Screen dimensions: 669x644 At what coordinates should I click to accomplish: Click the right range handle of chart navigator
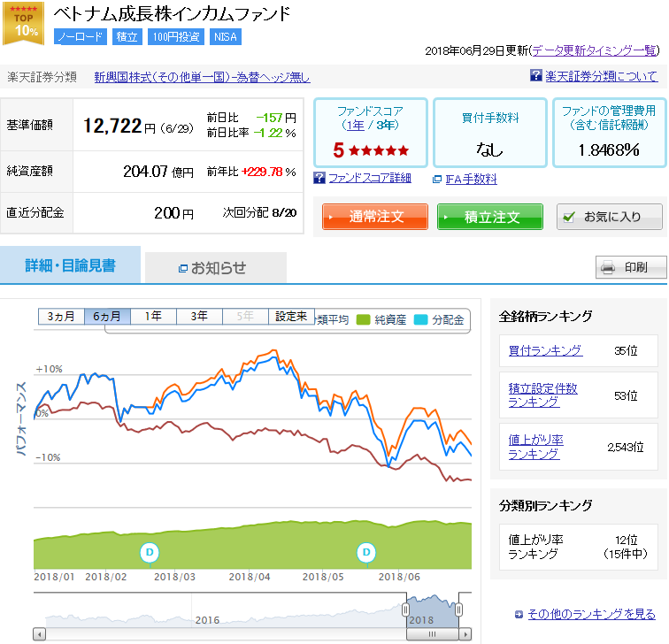point(459,609)
